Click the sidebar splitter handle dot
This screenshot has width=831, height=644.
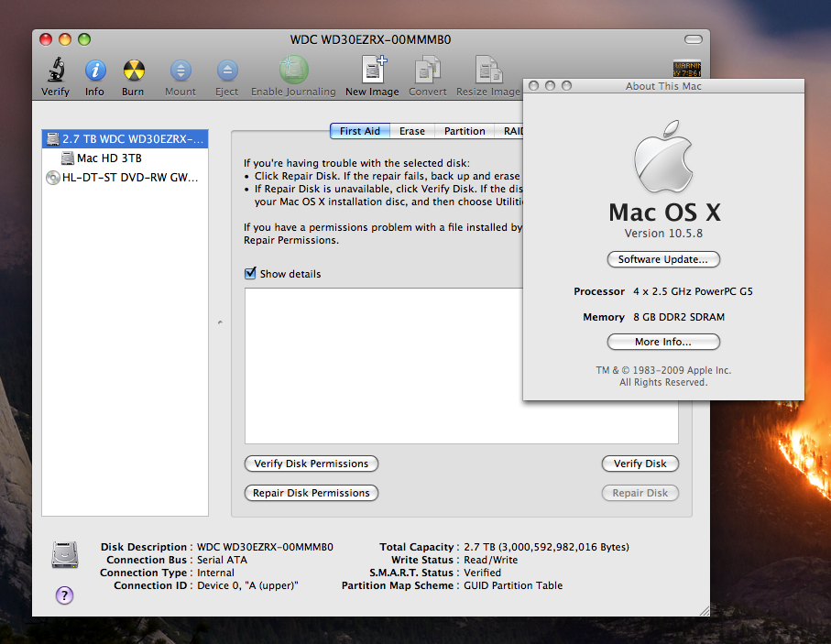tap(220, 322)
